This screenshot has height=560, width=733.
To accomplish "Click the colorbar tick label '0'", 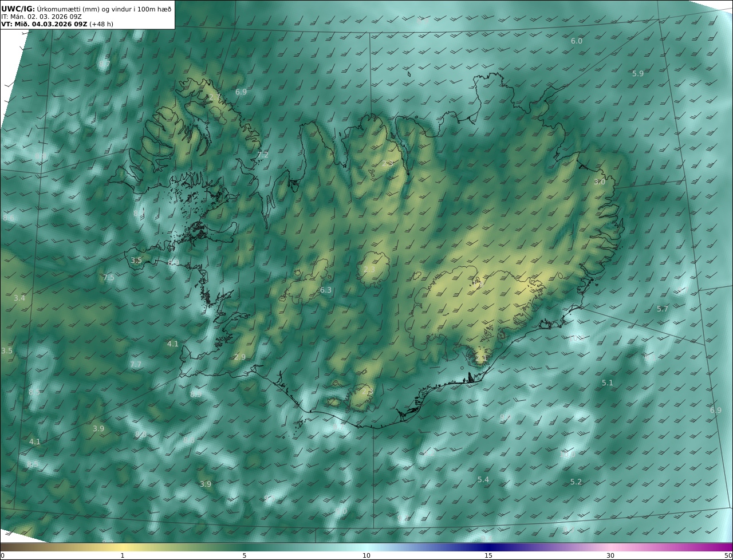I will coord(2,555).
